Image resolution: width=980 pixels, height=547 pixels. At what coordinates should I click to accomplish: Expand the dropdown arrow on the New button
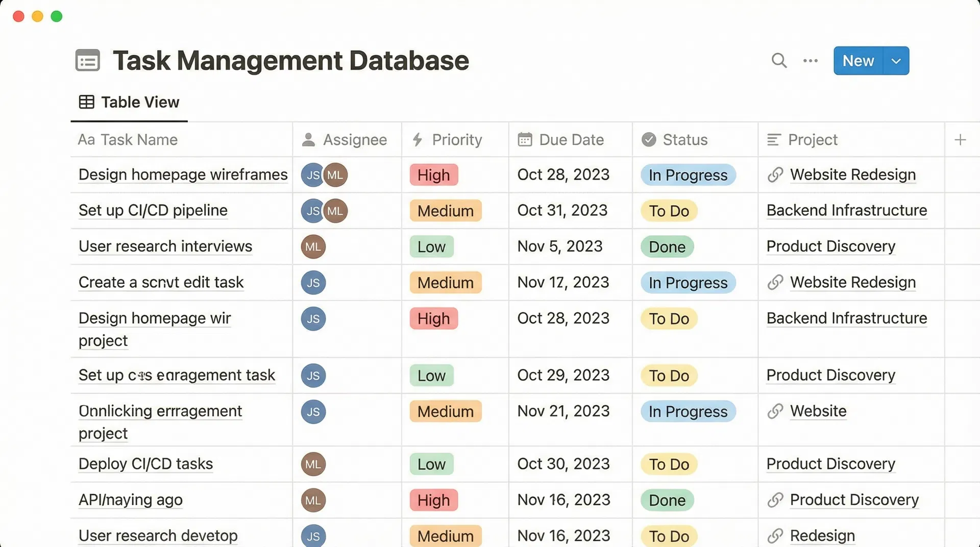click(x=896, y=60)
